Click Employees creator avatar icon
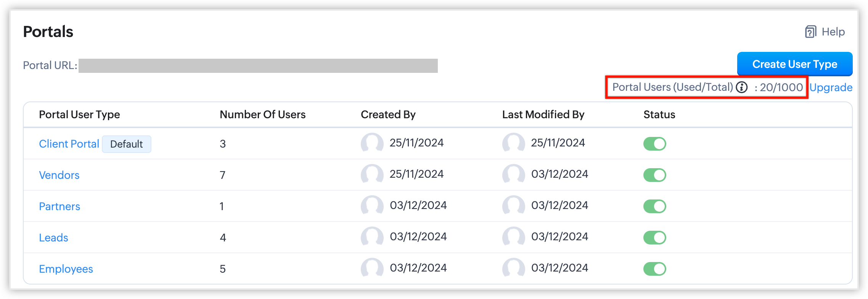The image size is (868, 299). tap(372, 268)
